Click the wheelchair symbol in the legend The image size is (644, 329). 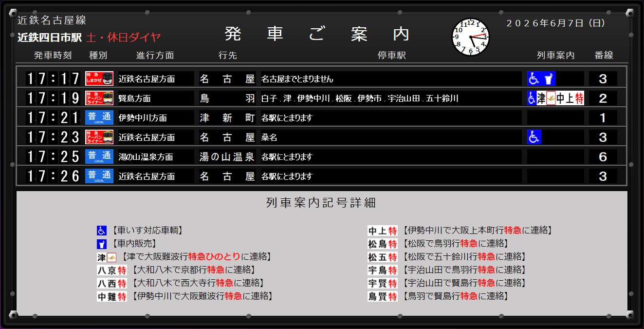tap(101, 231)
